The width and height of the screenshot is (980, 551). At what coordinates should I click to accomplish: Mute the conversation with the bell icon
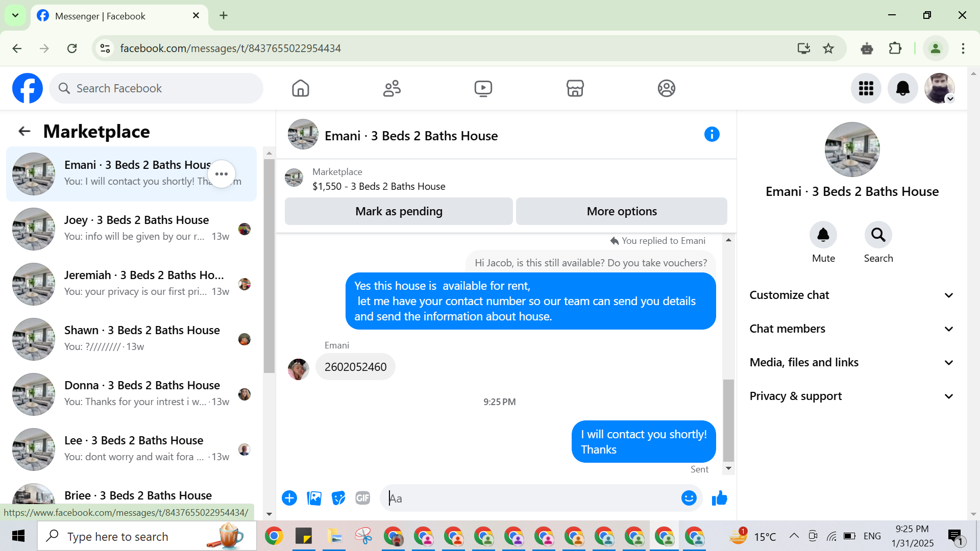point(823,235)
